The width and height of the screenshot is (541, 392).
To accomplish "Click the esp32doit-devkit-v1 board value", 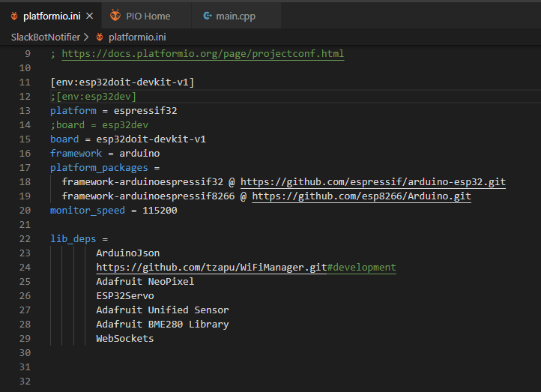I will point(151,139).
